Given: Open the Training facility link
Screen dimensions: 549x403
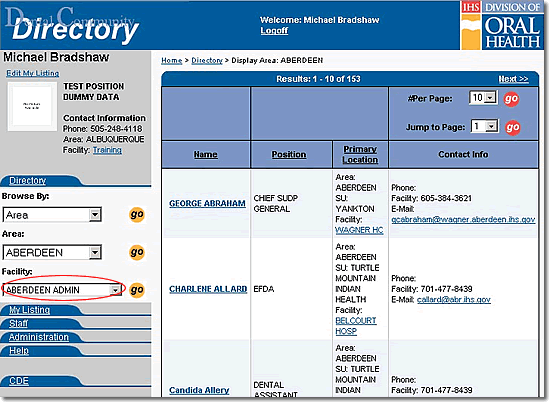Looking at the screenshot, I should click(107, 150).
